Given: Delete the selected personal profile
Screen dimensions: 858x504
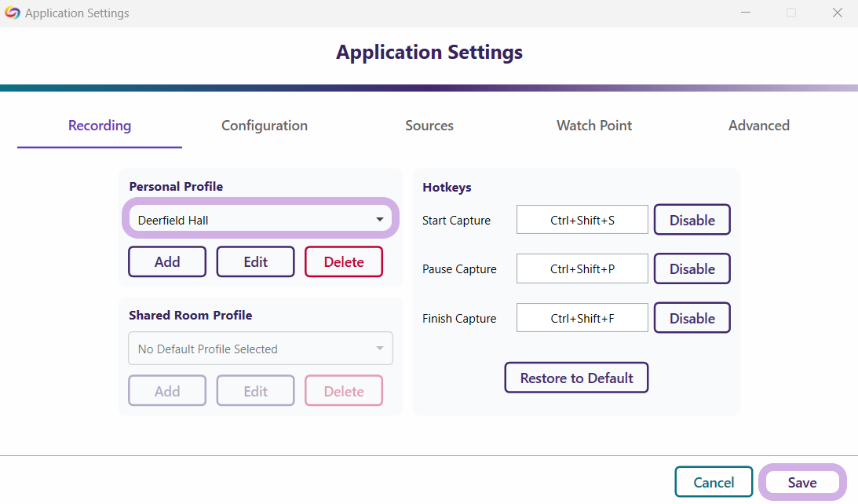Looking at the screenshot, I should click(x=344, y=262).
